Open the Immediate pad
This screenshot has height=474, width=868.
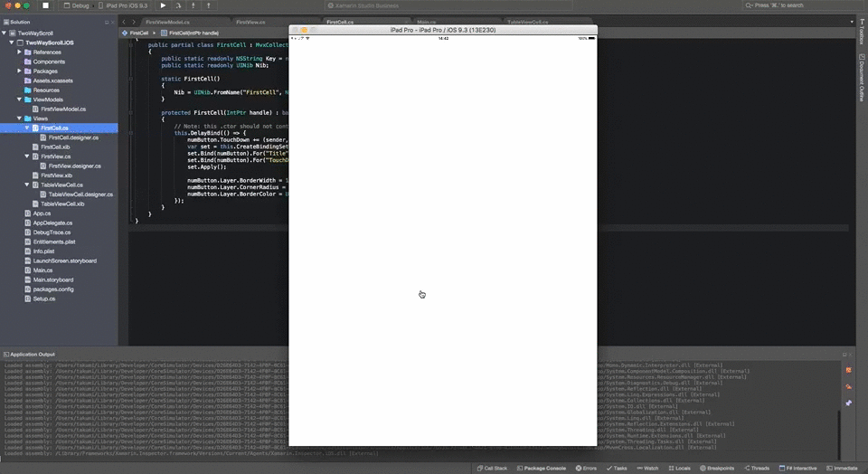pyautogui.click(x=842, y=469)
